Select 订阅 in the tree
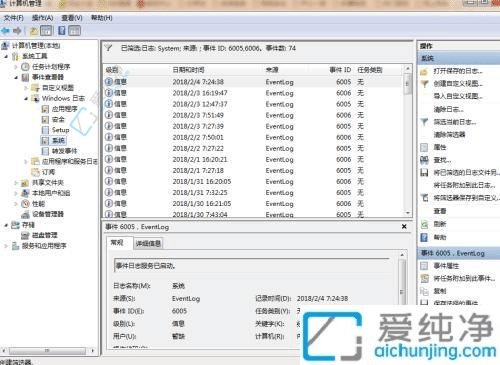 48,172
